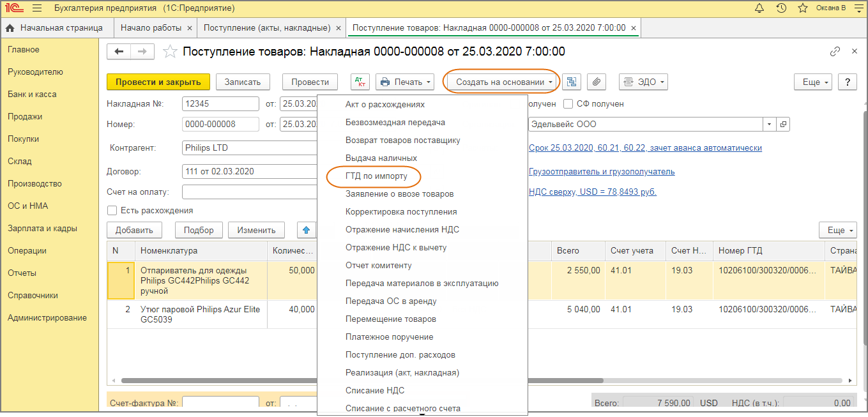Click the Контрагент field Philips LTD

[249, 148]
